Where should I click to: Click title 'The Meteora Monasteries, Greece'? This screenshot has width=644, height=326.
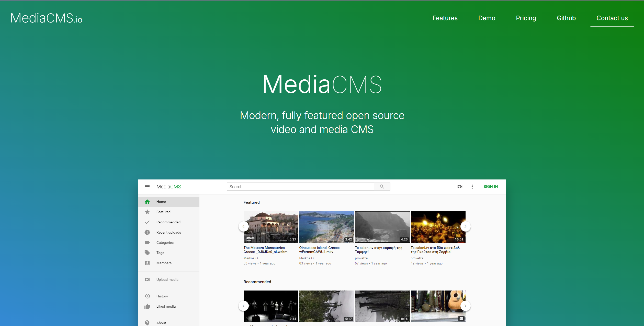pos(265,250)
